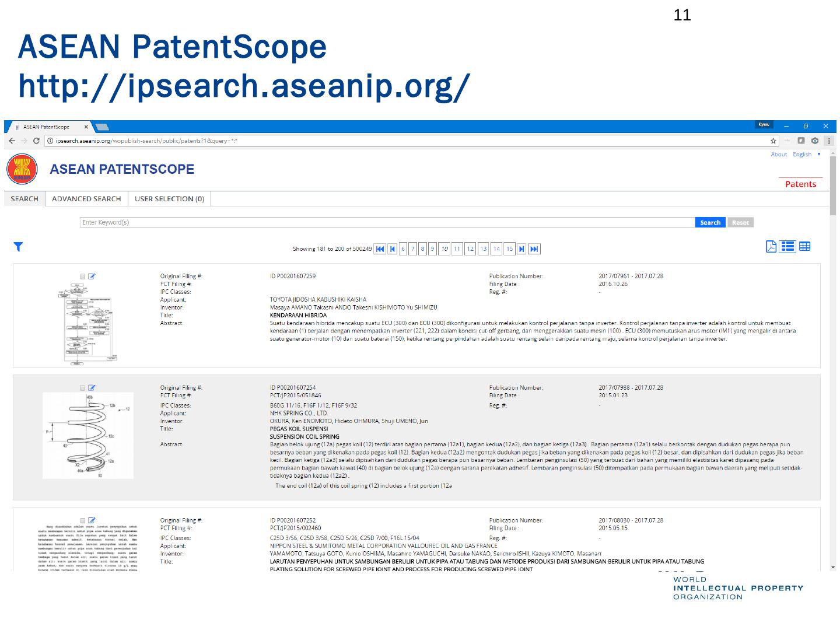Open flowchart thumbnail of Toyota patent
This screenshot has width=840, height=630.
click(86, 324)
